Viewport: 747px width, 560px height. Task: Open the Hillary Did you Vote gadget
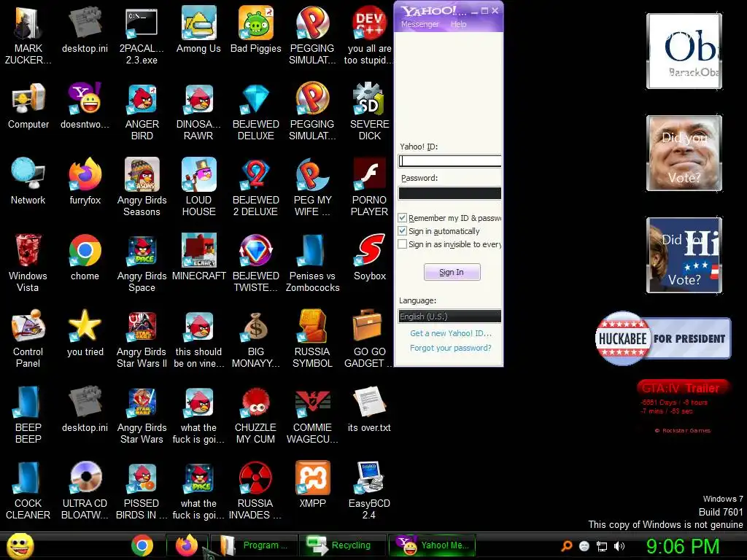(684, 255)
